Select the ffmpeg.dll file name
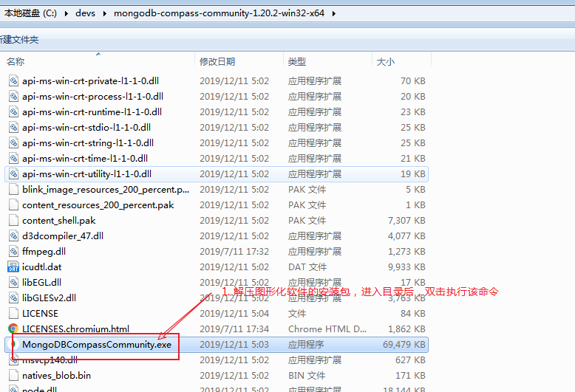Image resolution: width=575 pixels, height=392 pixels. [44, 251]
